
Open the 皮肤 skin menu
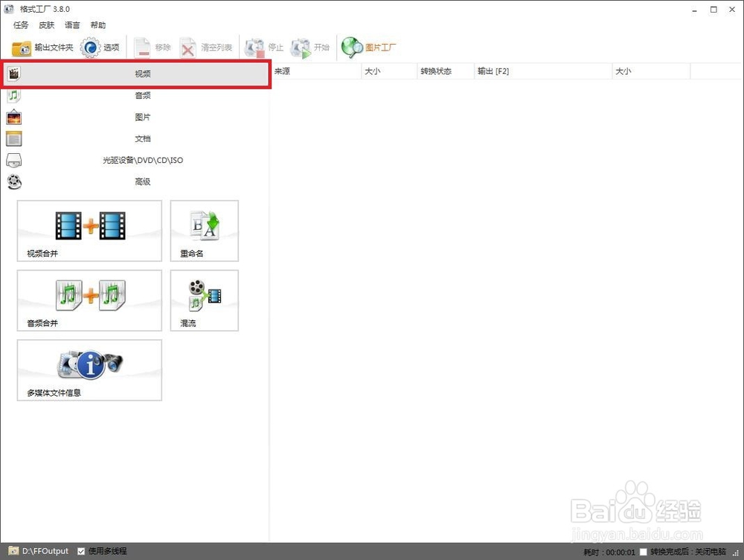[46, 25]
